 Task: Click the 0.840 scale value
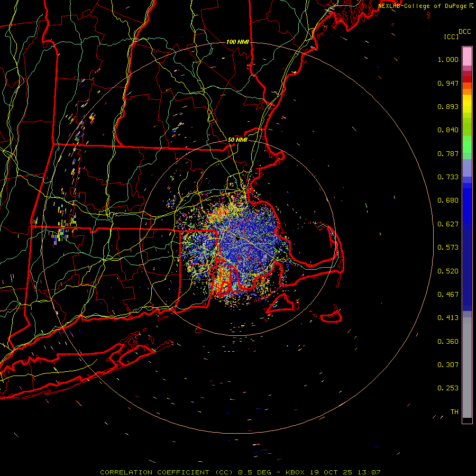point(448,130)
